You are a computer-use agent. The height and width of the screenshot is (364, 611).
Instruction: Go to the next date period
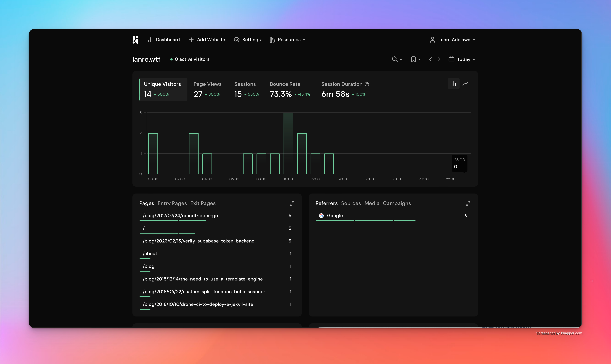439,59
